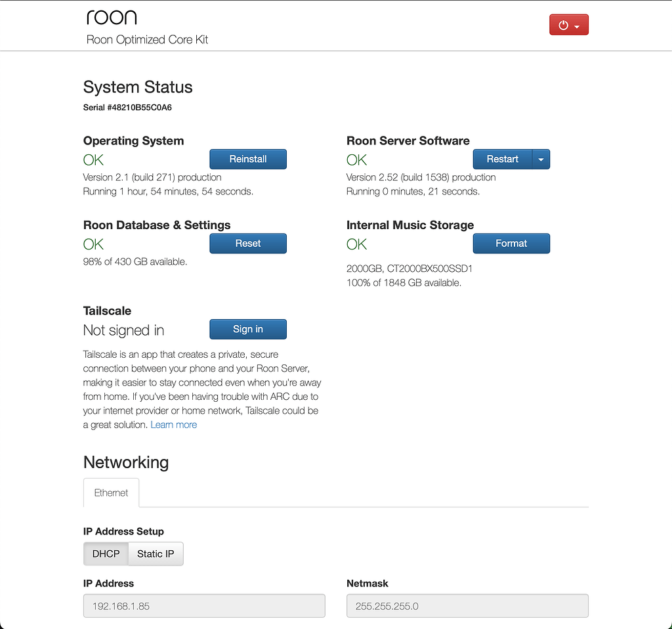The image size is (672, 629).
Task: Click Reinstall for the Operating System
Action: pos(247,159)
